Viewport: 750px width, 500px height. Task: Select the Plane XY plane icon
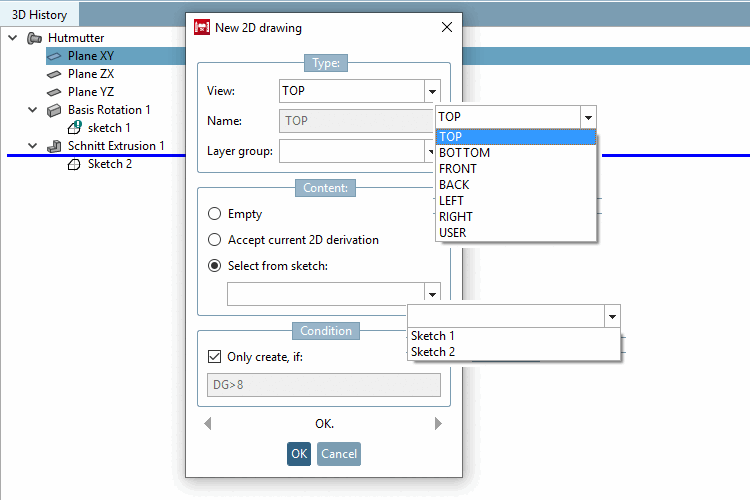(54, 56)
